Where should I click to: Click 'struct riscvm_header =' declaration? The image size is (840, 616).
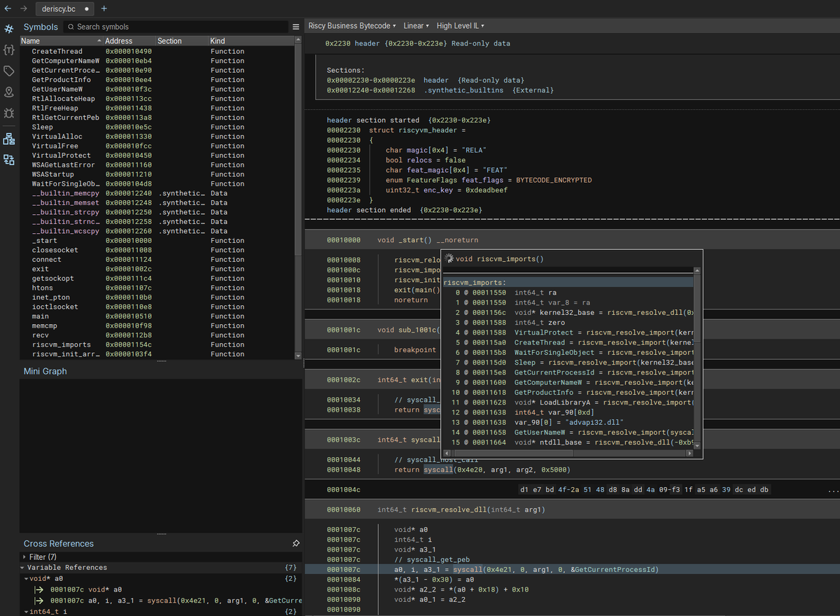[x=417, y=131]
